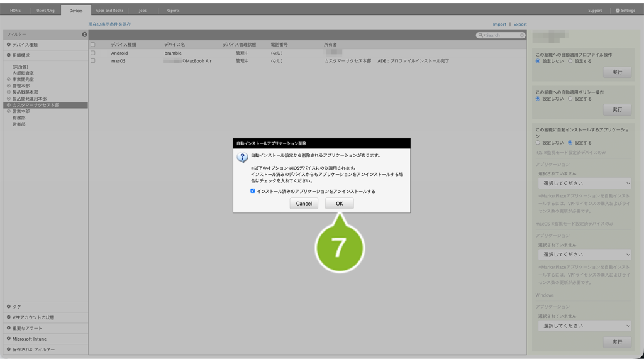Click the Import link

[x=499, y=25]
